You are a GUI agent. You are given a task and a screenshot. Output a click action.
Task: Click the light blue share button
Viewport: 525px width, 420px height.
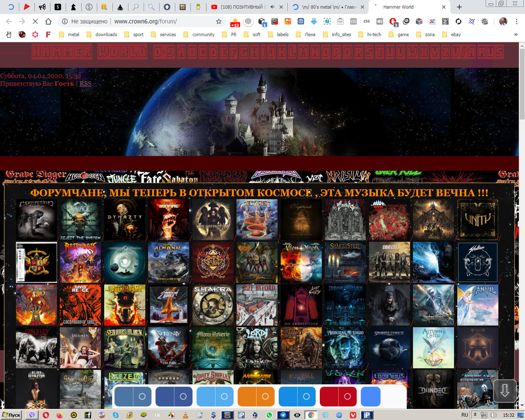[x=215, y=396]
